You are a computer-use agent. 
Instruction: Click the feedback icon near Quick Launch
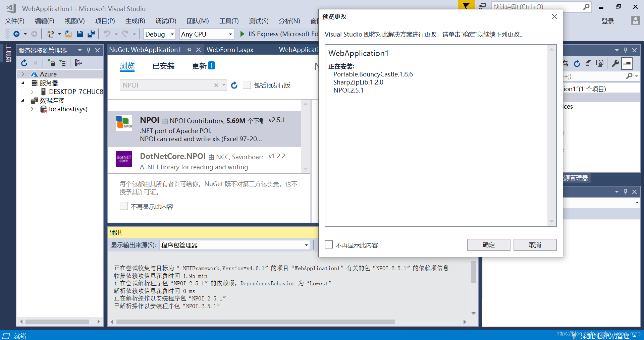[x=482, y=6]
